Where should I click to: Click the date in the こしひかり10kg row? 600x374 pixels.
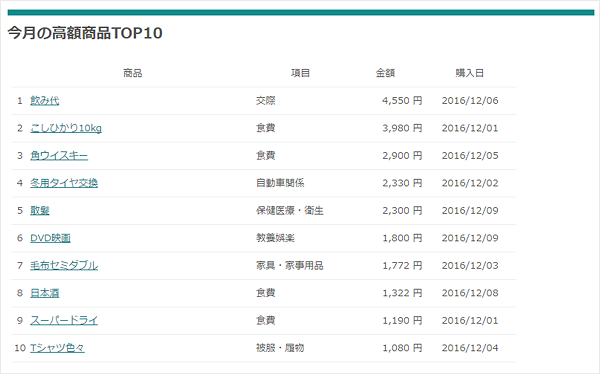[x=470, y=128]
